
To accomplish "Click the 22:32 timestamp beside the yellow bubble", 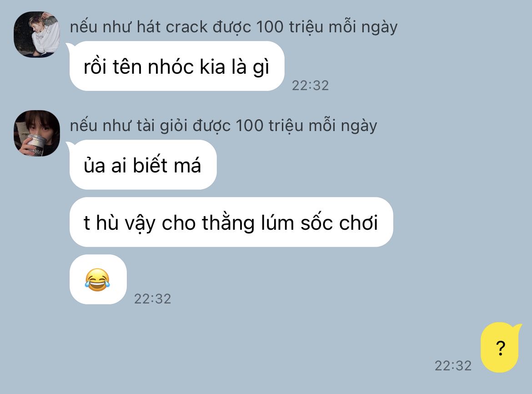I will [453, 365].
